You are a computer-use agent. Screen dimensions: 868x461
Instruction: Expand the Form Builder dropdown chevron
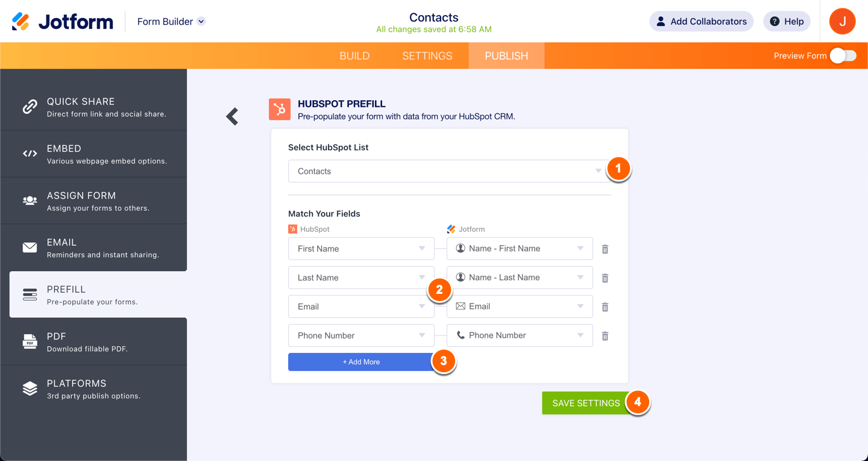(x=201, y=22)
